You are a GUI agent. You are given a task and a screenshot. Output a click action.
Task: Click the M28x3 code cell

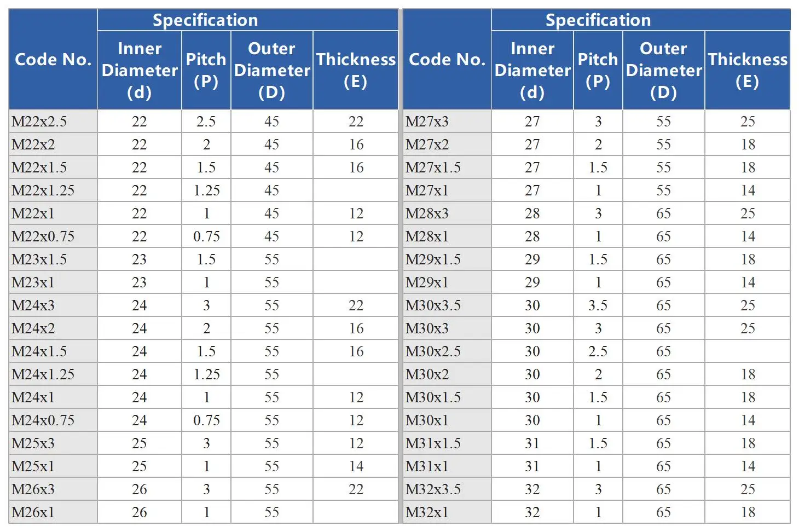[447, 213]
